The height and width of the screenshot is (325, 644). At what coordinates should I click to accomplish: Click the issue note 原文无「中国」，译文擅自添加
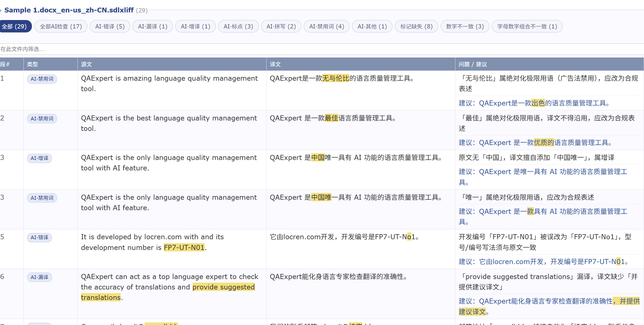(536, 158)
